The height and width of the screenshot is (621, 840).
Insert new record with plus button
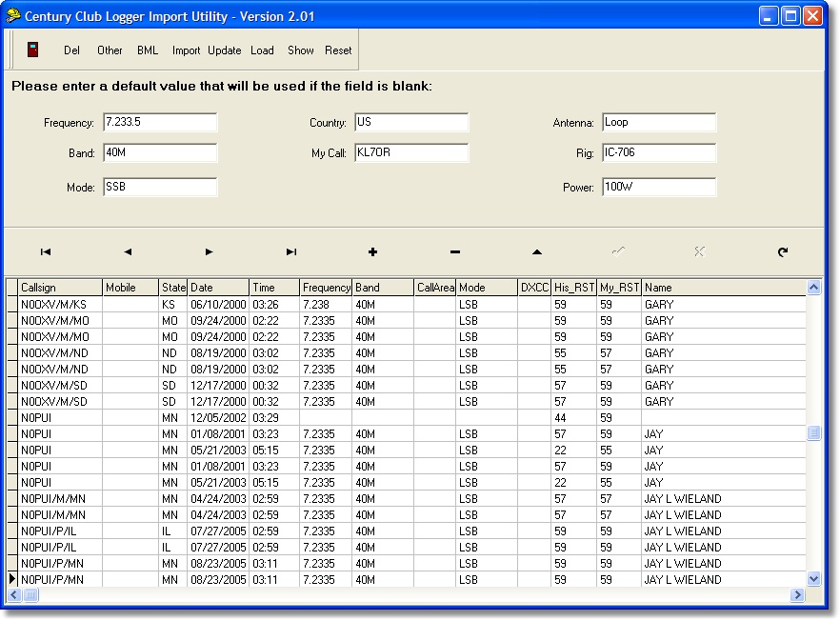[x=373, y=252]
